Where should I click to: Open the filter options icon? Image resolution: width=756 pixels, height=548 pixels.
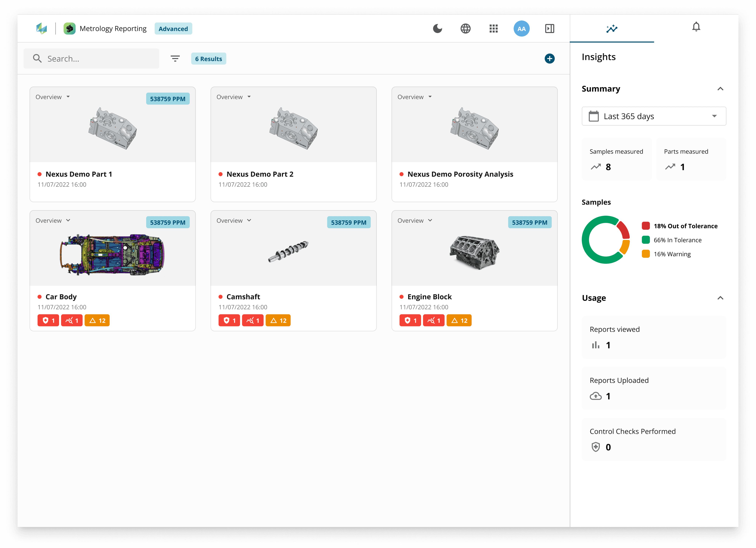(x=175, y=59)
